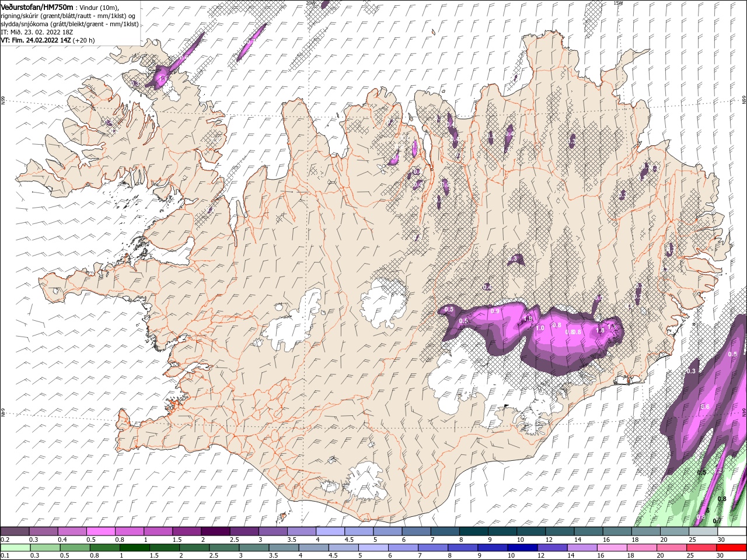747x560 pixels.
Task: Click the '0.4' label in the upper legend
Action: [x=62, y=540]
